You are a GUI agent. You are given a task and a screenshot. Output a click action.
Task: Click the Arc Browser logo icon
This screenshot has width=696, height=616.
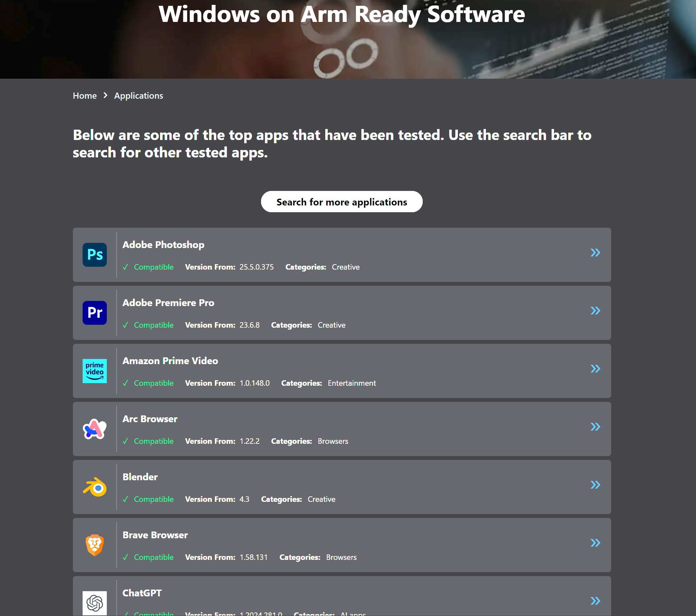(95, 429)
